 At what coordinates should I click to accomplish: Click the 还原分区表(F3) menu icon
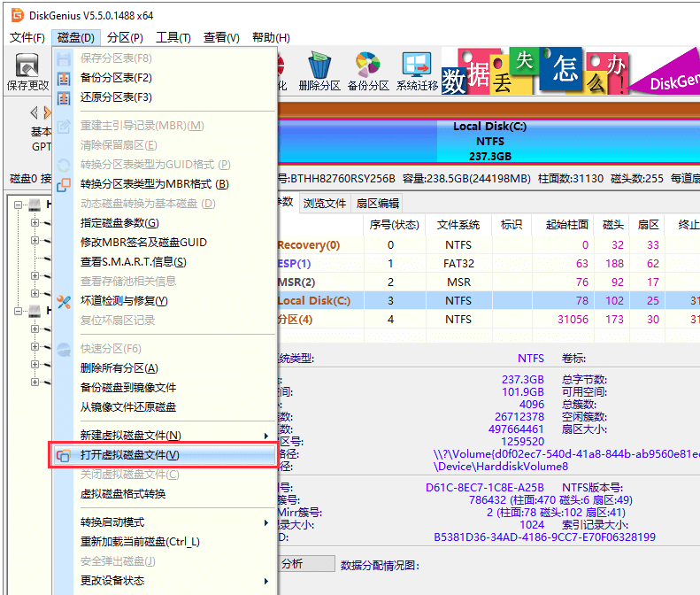(64, 97)
